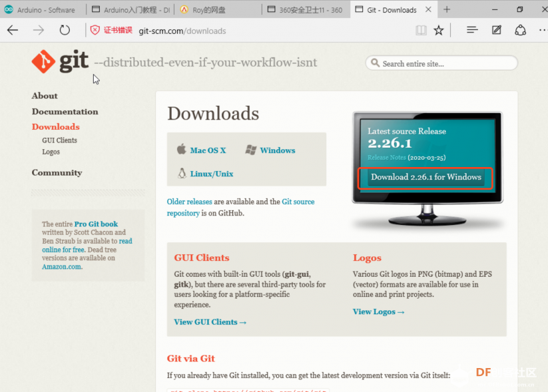
Task: Click the Mac OS X download link
Action: pos(208,150)
